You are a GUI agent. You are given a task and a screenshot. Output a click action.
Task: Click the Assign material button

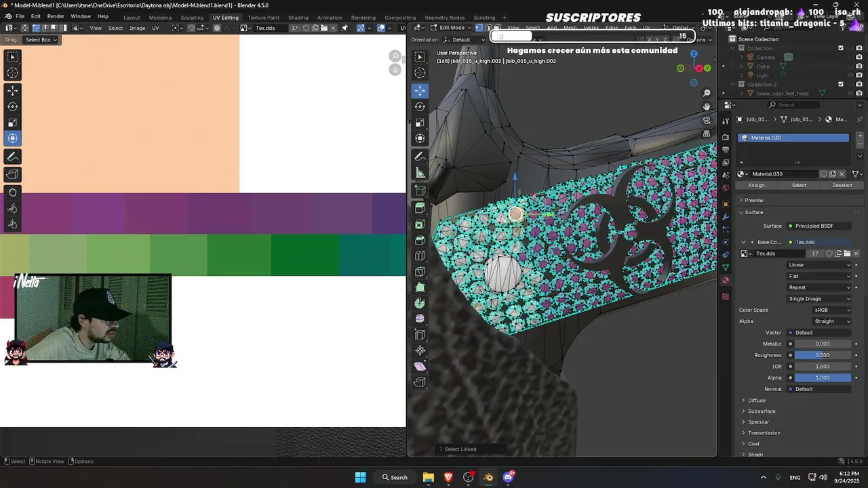[x=756, y=185]
